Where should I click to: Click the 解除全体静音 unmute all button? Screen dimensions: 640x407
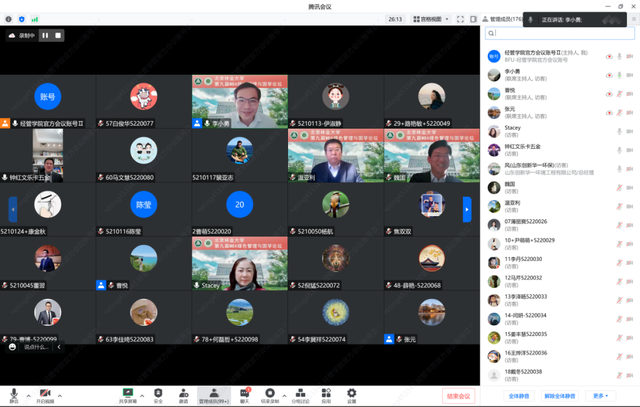(560, 396)
